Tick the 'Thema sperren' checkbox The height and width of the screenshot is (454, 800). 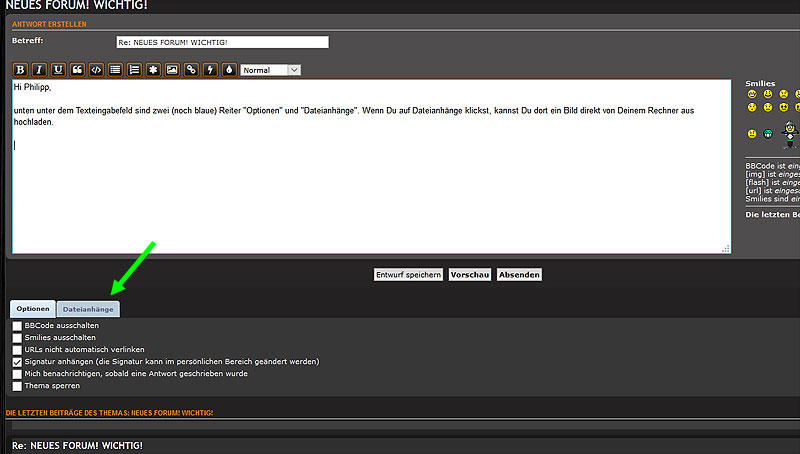tap(17, 385)
